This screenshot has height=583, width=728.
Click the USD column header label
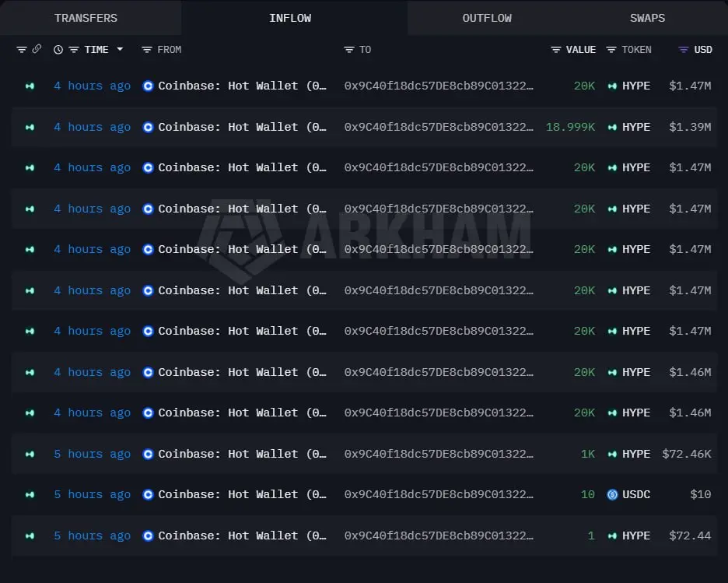(x=703, y=50)
